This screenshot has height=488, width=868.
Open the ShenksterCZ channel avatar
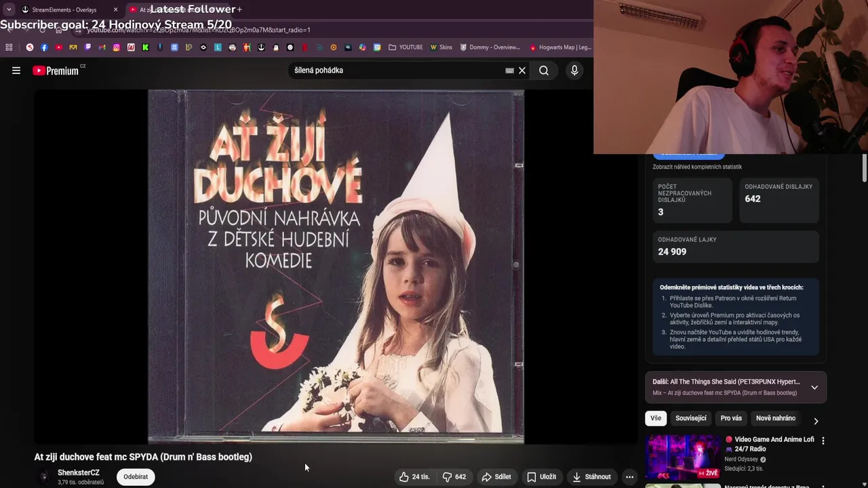[x=44, y=477]
